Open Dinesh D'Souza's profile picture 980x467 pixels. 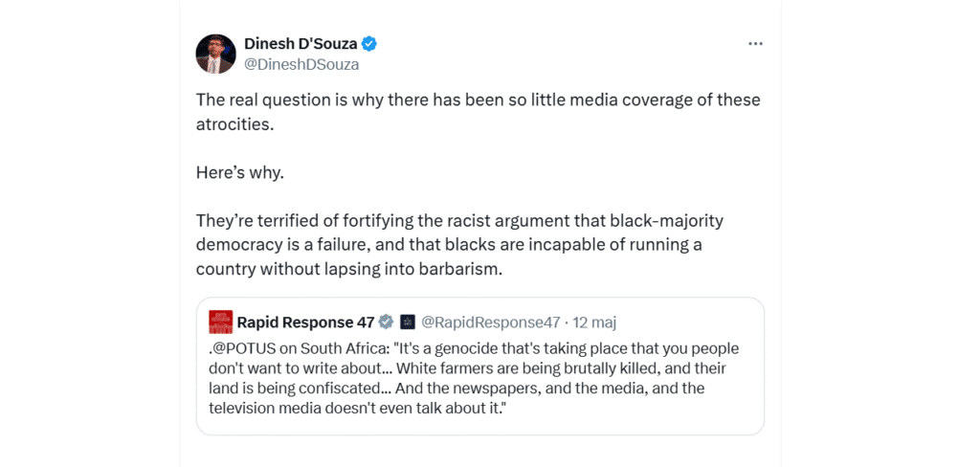pyautogui.click(x=215, y=54)
